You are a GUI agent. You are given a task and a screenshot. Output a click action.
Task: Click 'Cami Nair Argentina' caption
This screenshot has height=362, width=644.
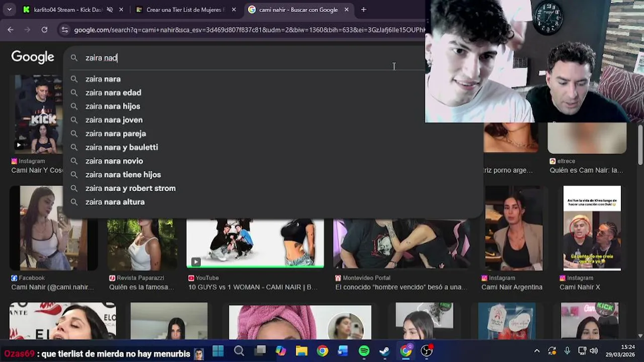pos(512,287)
